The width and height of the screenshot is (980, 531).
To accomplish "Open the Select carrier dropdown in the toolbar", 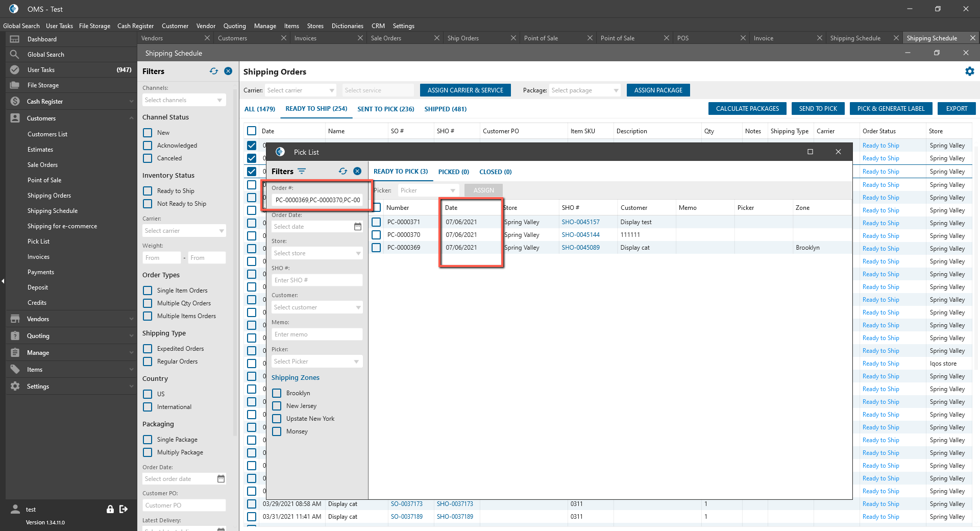I will click(300, 90).
